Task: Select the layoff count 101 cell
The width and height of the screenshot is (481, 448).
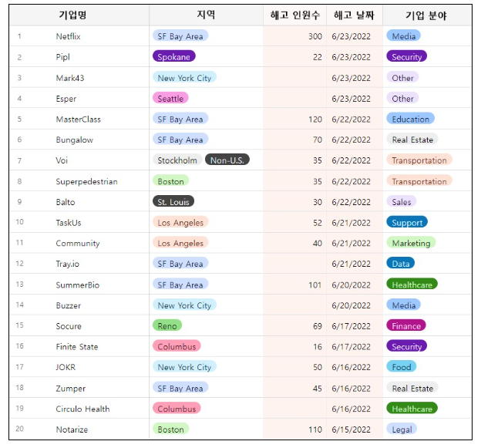Action: pos(294,285)
